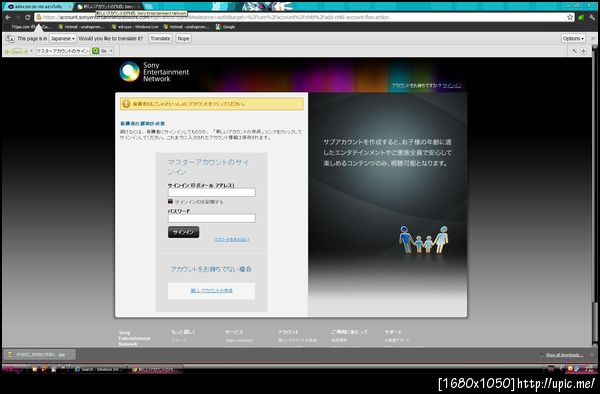Open the wrench settings menu
The width and height of the screenshot is (600, 394).
point(592,17)
